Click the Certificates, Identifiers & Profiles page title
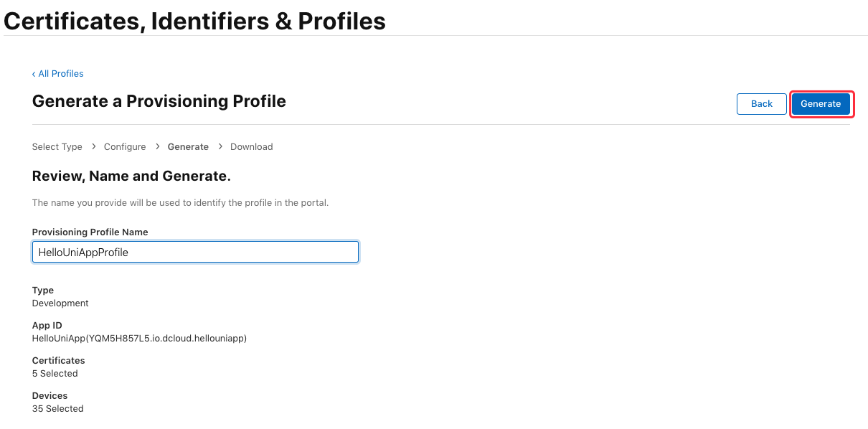Image resolution: width=868 pixels, height=429 pixels. click(x=195, y=21)
